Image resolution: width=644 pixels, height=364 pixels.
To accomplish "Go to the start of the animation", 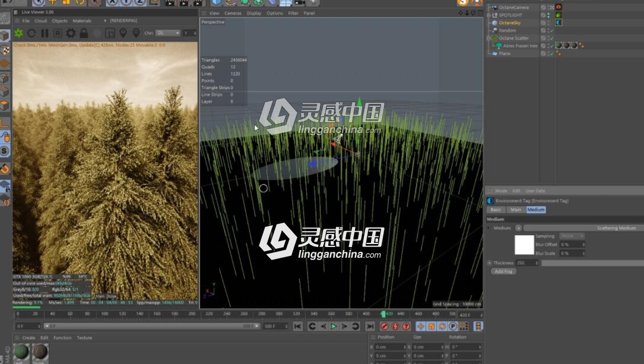I will (x=298, y=326).
